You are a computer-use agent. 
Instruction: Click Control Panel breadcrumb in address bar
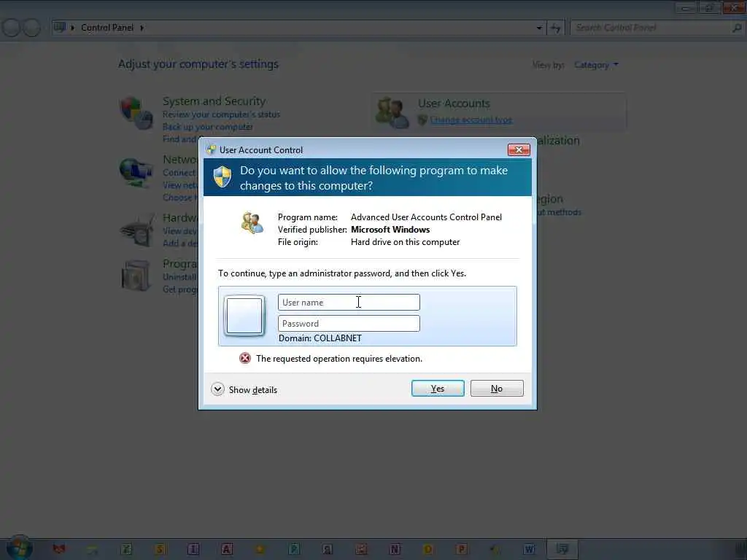tap(107, 28)
